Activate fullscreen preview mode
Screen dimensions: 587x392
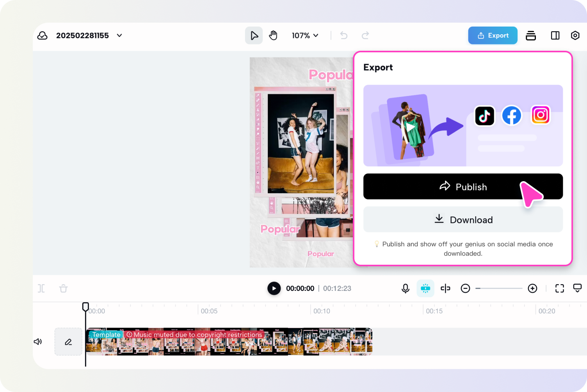(x=559, y=289)
